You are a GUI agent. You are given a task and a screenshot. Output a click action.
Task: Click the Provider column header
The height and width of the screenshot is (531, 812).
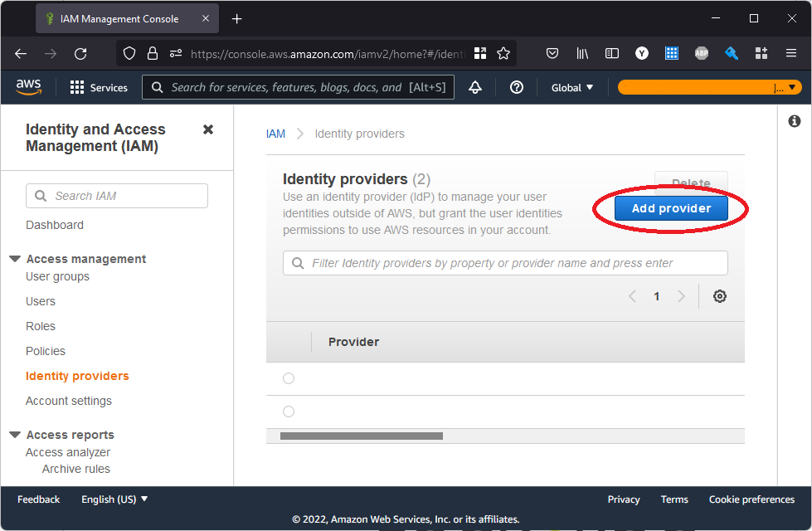[353, 342]
